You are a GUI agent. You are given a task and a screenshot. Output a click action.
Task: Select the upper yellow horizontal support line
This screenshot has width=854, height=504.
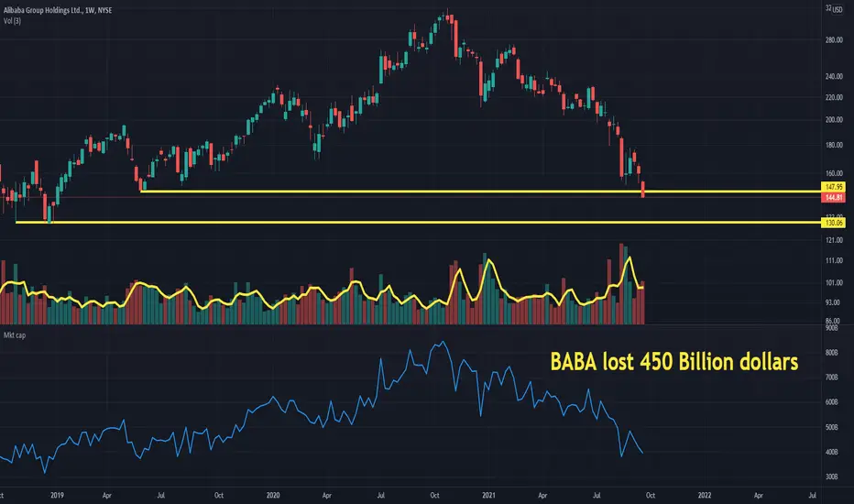(x=481, y=192)
